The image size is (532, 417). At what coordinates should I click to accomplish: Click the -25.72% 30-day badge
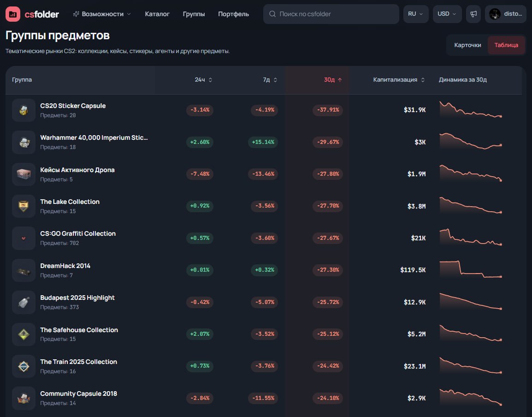click(x=328, y=302)
